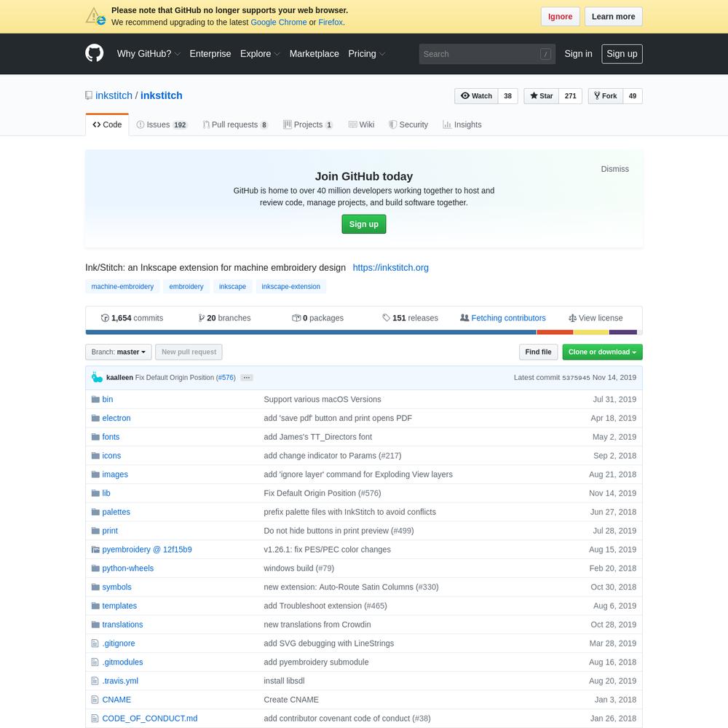The width and height of the screenshot is (728, 728).
Task: Star the inkstitch repository
Action: [x=542, y=96]
